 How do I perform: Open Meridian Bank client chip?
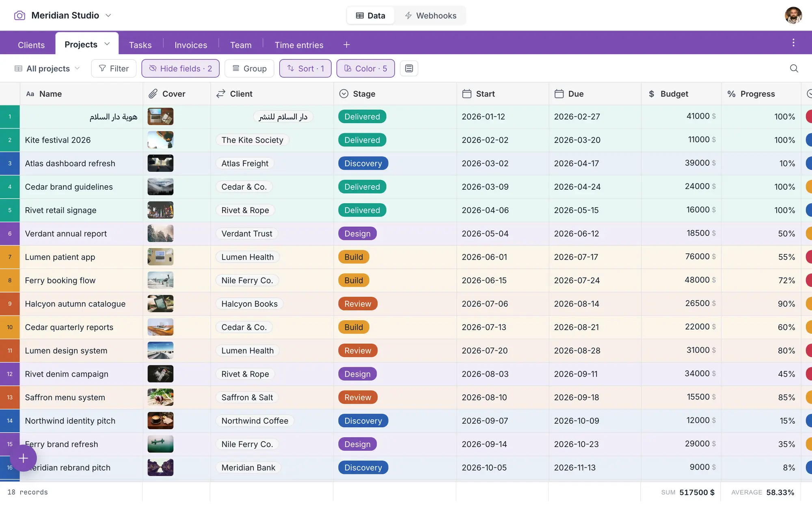click(x=248, y=467)
